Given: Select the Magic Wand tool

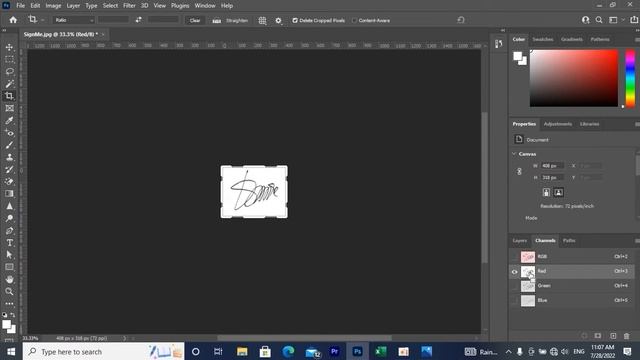Looking at the screenshot, I should click(x=9, y=84).
